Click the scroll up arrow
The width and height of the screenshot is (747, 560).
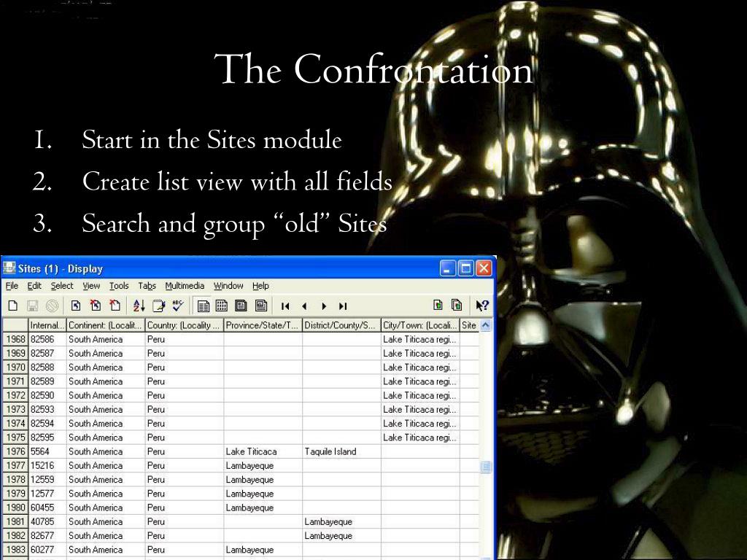tap(485, 325)
